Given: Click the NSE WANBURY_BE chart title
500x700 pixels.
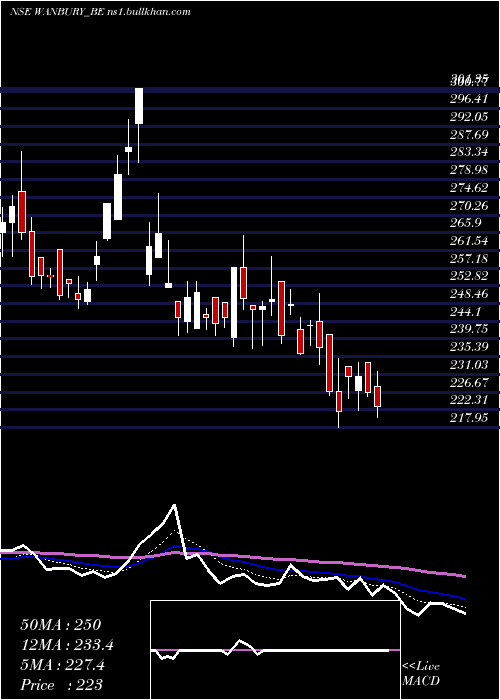Looking at the screenshot, I should pos(100,11).
